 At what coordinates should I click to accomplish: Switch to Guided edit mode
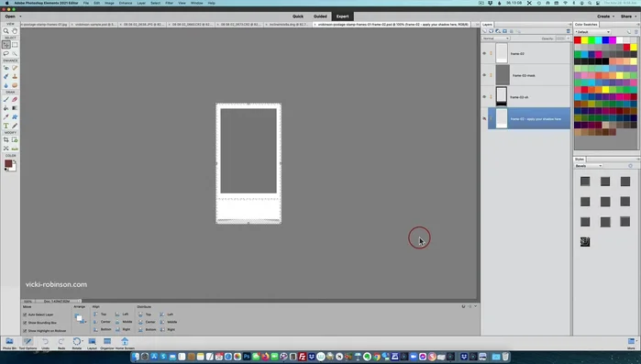320,17
